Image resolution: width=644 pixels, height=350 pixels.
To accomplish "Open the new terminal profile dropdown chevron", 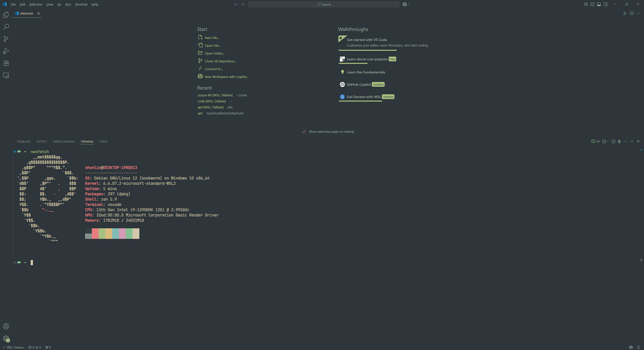I will [608, 141].
